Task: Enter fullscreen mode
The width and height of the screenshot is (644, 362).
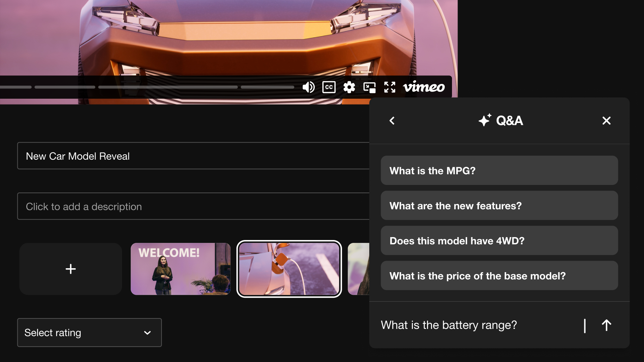Action: coord(390,87)
